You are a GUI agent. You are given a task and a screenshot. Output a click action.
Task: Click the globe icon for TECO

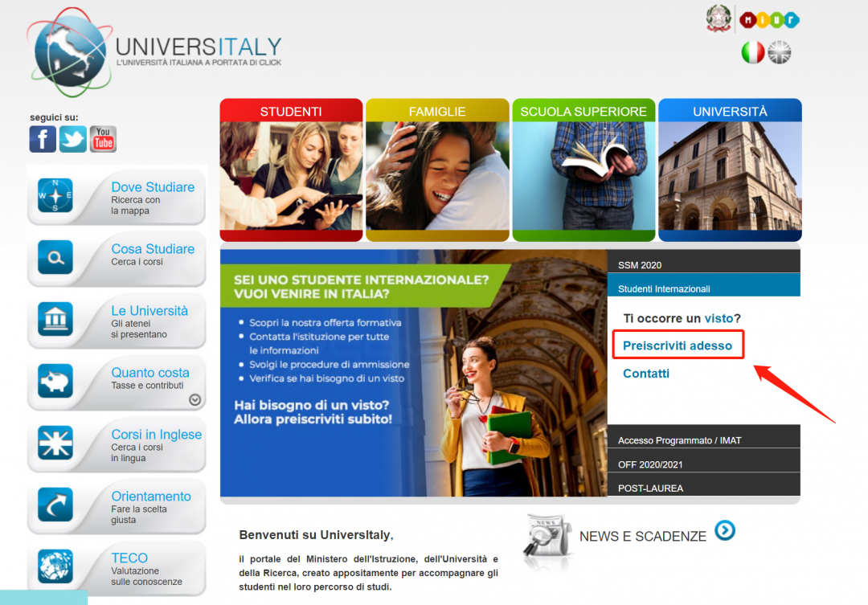[55, 566]
